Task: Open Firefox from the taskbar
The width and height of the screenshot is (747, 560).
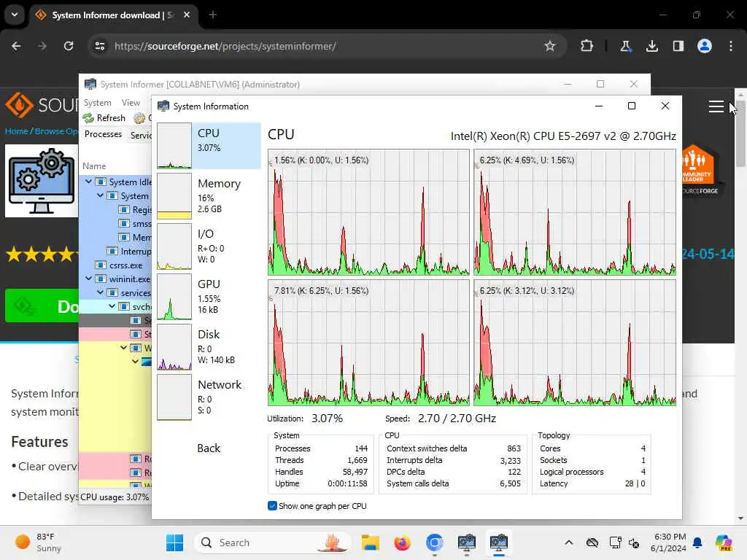Action: coord(402,542)
